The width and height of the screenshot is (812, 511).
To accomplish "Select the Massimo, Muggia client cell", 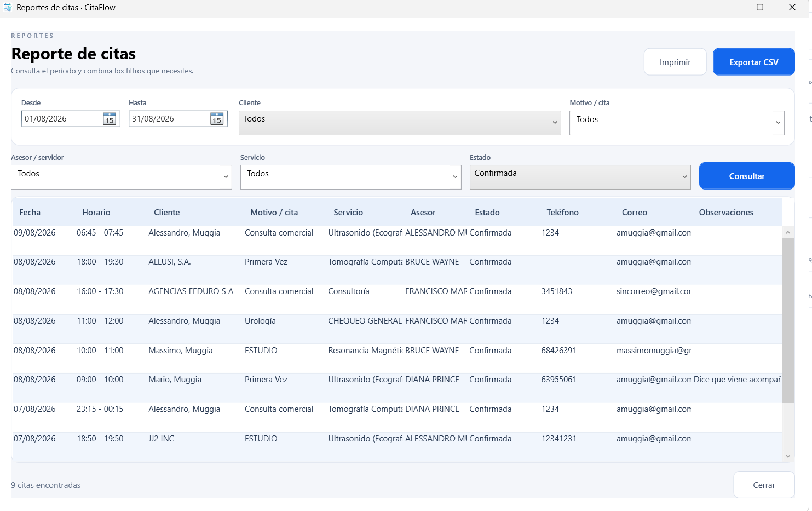I will [181, 351].
